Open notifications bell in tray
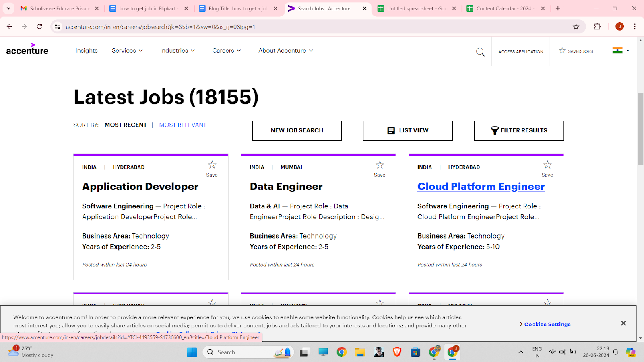 [615, 352]
